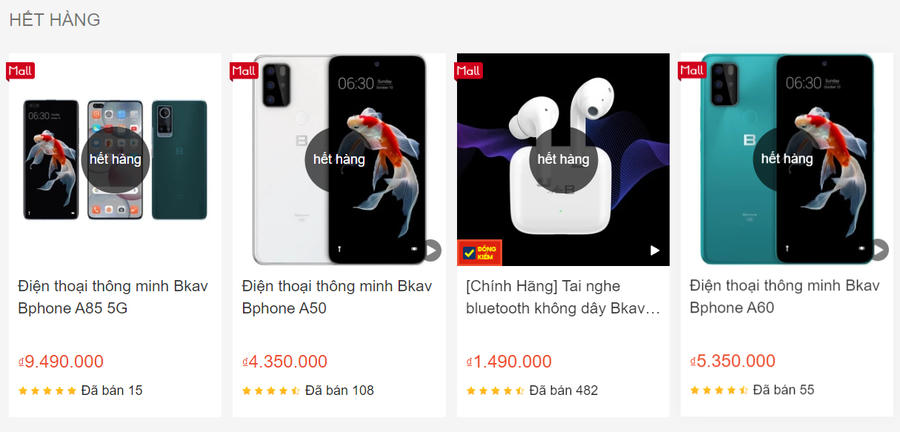Click the Mall badge on Bphone A85 5G

[x=21, y=71]
